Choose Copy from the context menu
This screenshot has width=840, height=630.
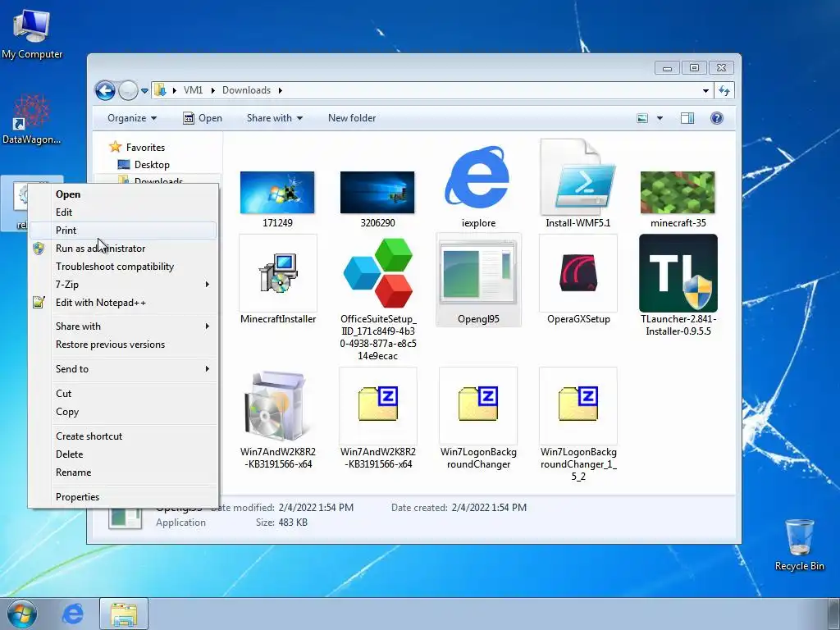123,412
